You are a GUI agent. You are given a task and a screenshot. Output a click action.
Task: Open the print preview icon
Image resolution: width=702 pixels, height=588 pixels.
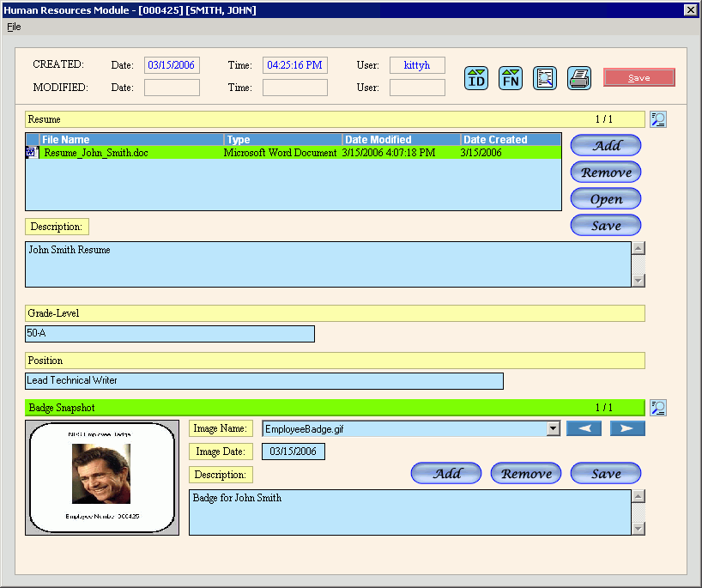point(544,78)
